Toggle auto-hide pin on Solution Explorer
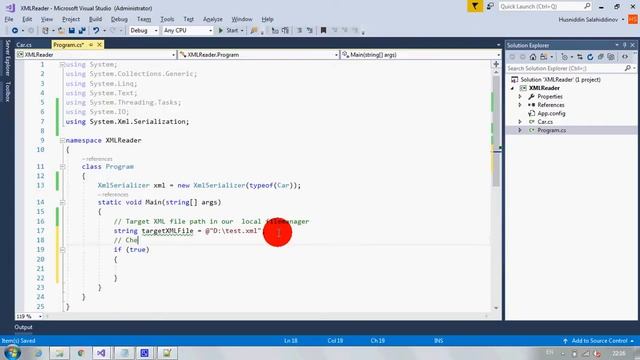Screen dimensions: 640x360 pyautogui.click(x=624, y=45)
